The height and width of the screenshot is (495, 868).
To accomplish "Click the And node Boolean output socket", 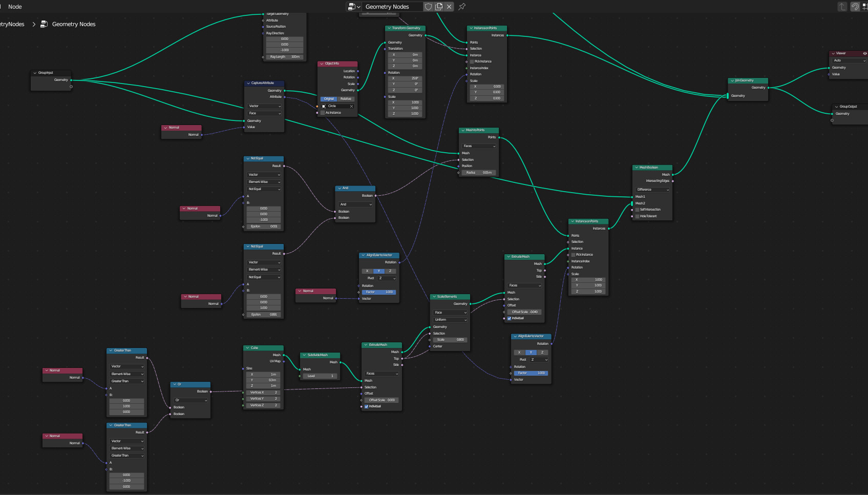I will pos(375,196).
